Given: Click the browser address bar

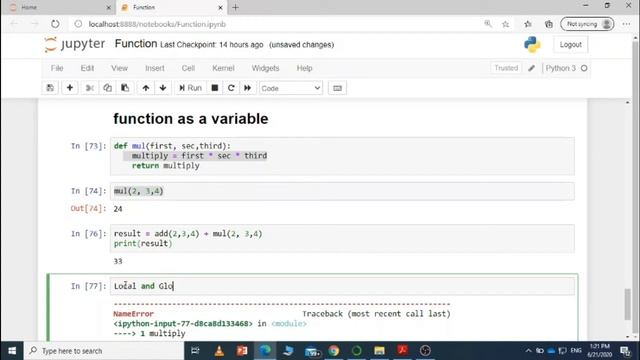Looking at the screenshot, I should 273,24.
